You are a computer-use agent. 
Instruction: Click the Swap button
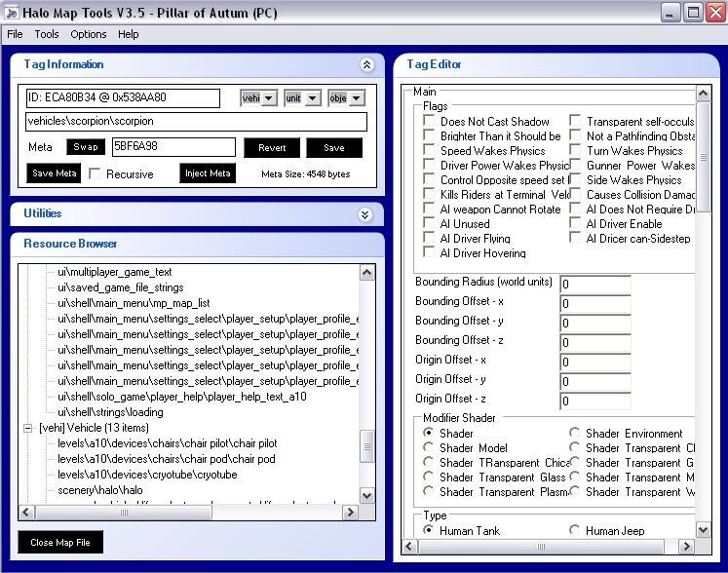point(86,147)
